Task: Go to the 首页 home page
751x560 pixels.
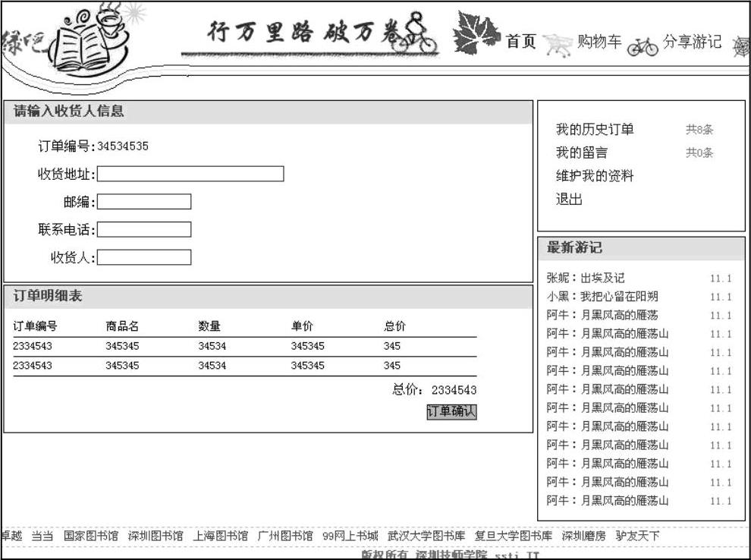Action: (x=520, y=41)
